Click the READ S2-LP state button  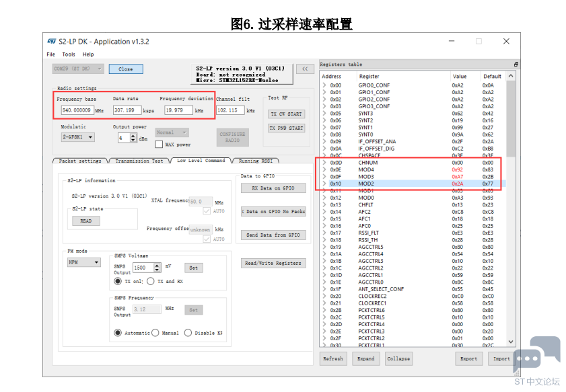tap(86, 221)
